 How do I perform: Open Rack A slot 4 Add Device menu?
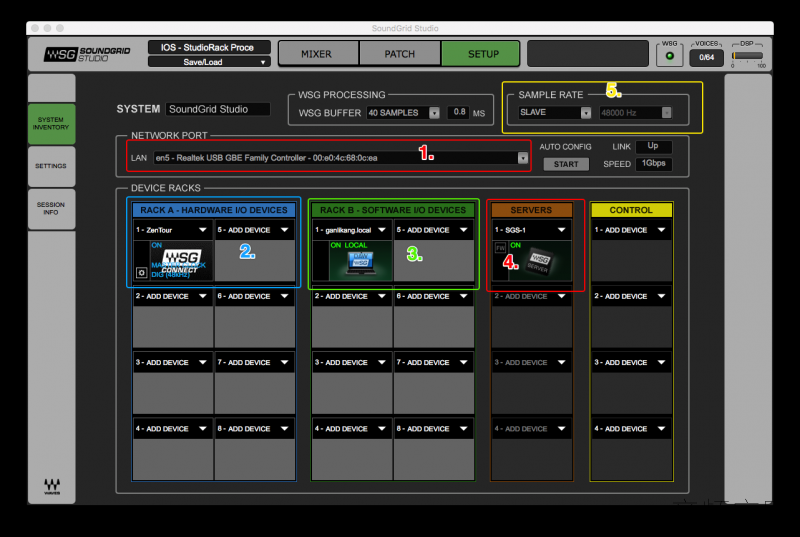172,429
